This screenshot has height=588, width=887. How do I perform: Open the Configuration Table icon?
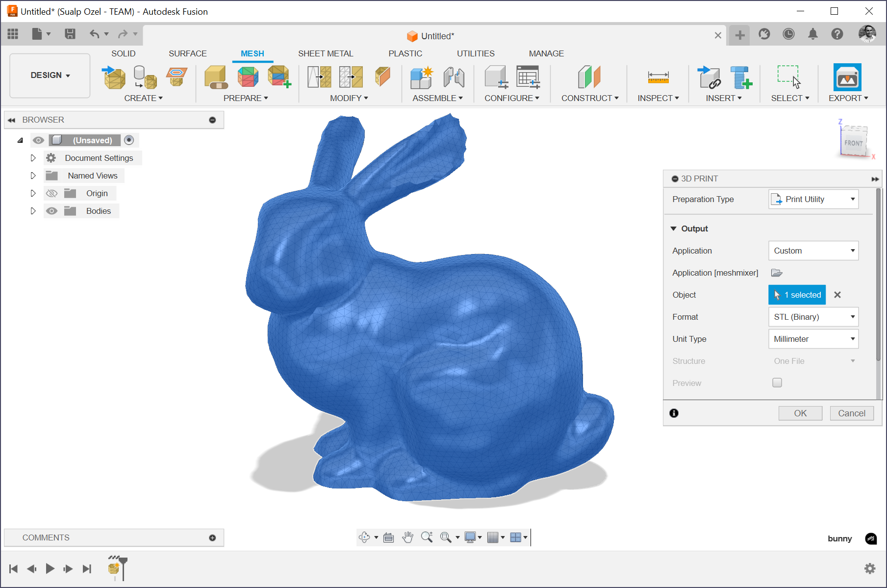(528, 77)
